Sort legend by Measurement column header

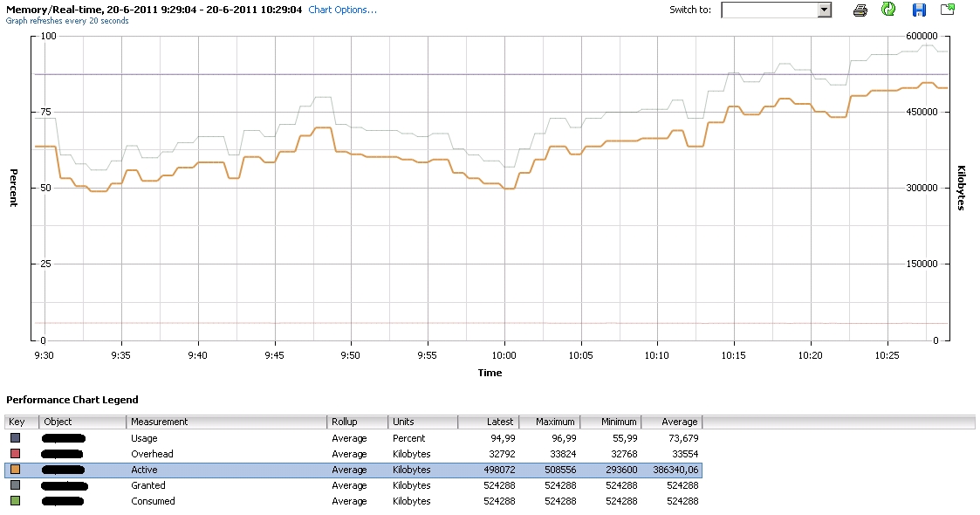point(227,422)
